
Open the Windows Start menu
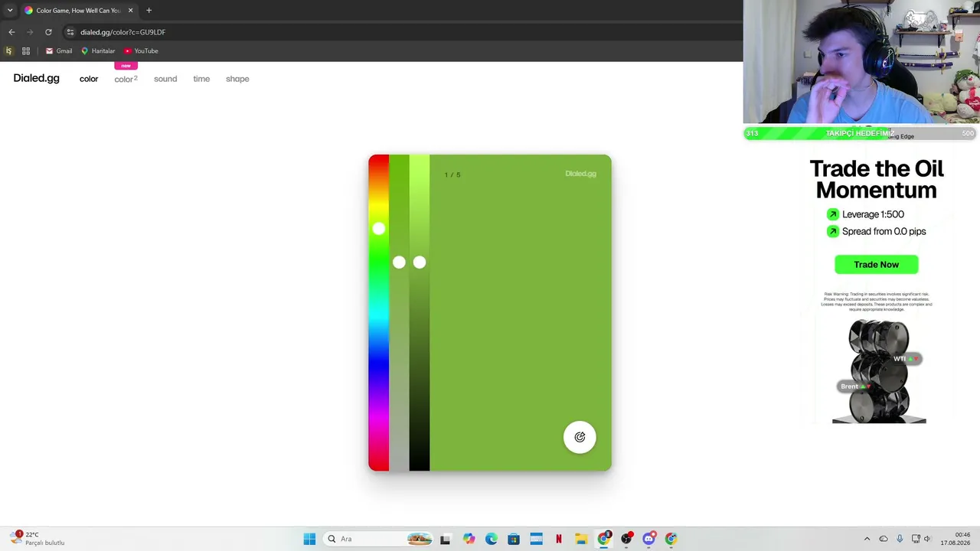(309, 539)
